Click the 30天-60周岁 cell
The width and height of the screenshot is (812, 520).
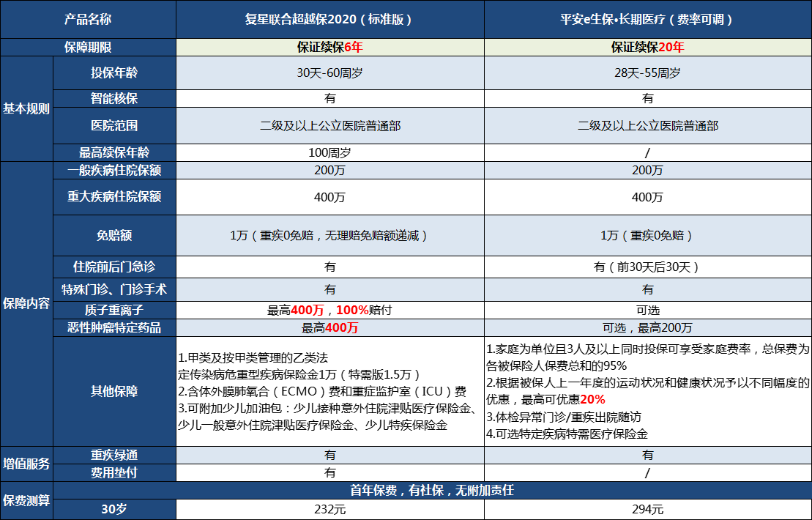[330, 73]
